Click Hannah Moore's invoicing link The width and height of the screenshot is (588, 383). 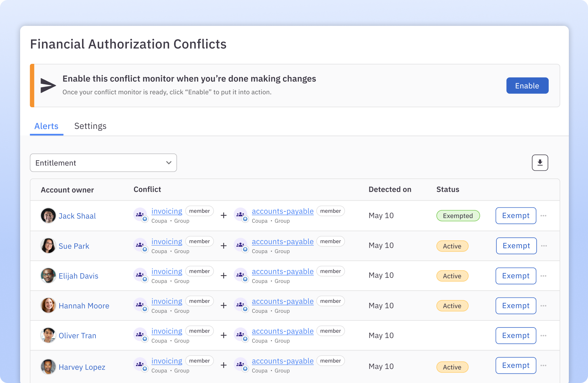167,301
